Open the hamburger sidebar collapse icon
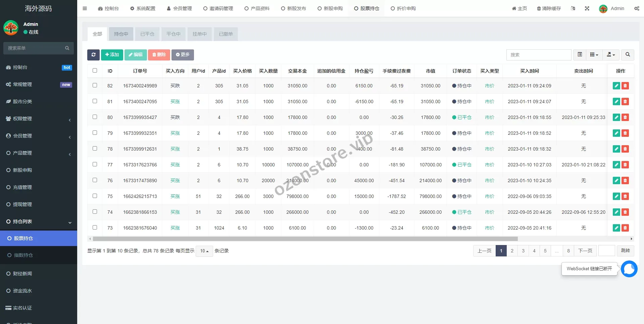This screenshot has height=324, width=644. coord(85,8)
